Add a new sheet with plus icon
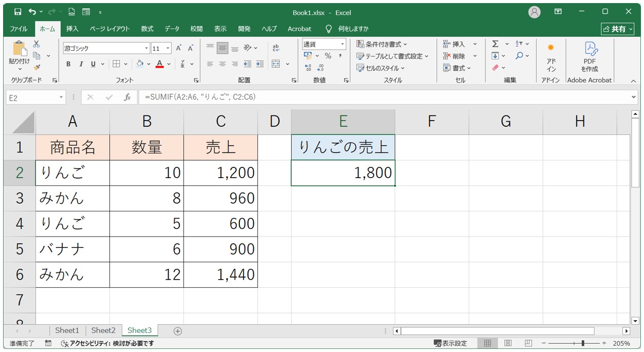 [178, 331]
